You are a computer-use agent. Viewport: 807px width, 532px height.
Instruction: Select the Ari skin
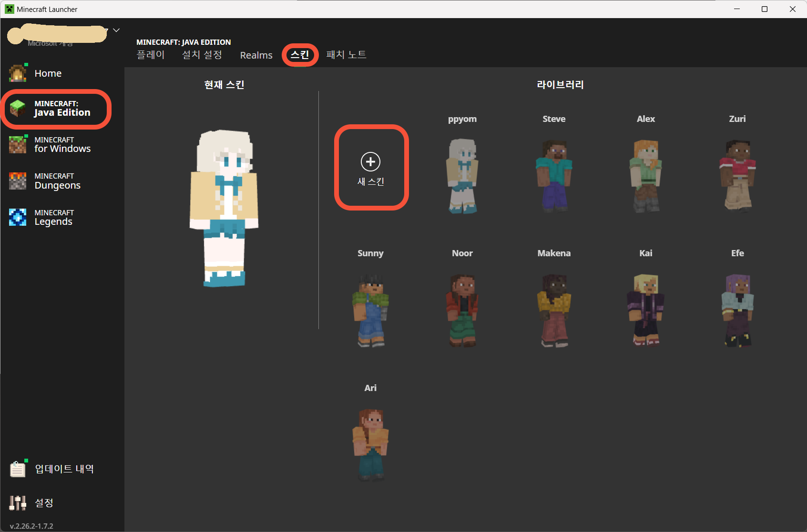point(370,444)
